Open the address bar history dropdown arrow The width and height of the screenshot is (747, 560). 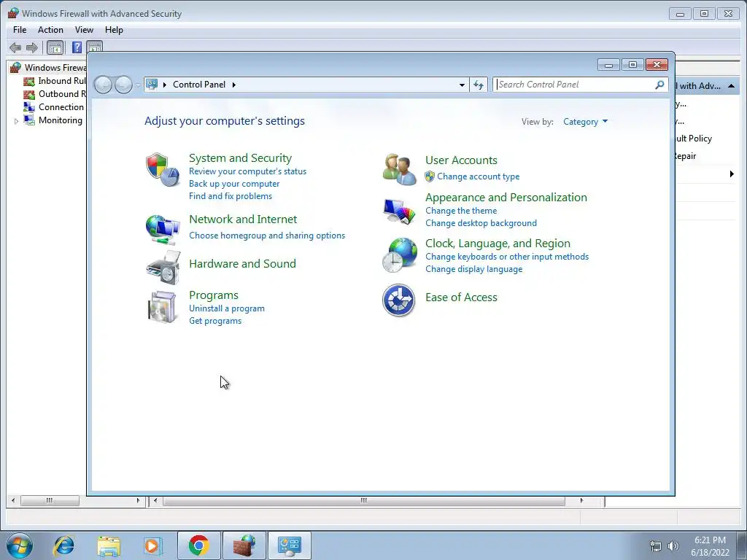point(462,85)
